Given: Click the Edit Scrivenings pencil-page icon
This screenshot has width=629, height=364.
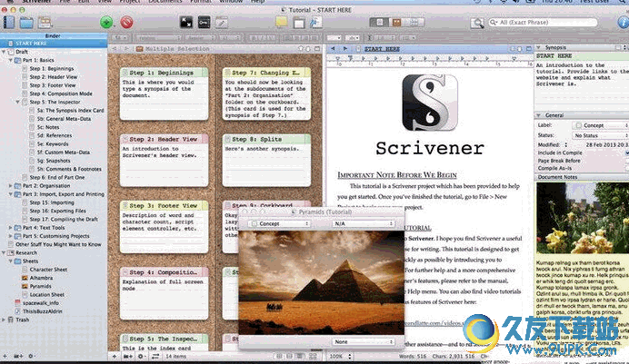Looking at the screenshot, I should (222, 22).
